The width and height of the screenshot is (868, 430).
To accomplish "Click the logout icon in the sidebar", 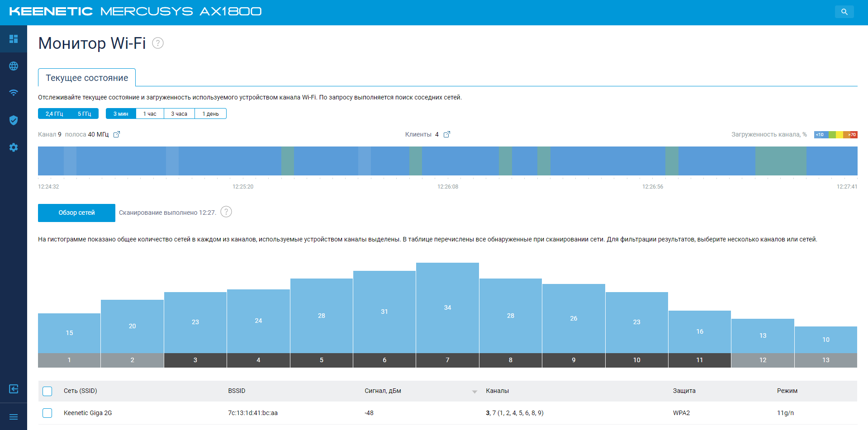I will coord(14,389).
